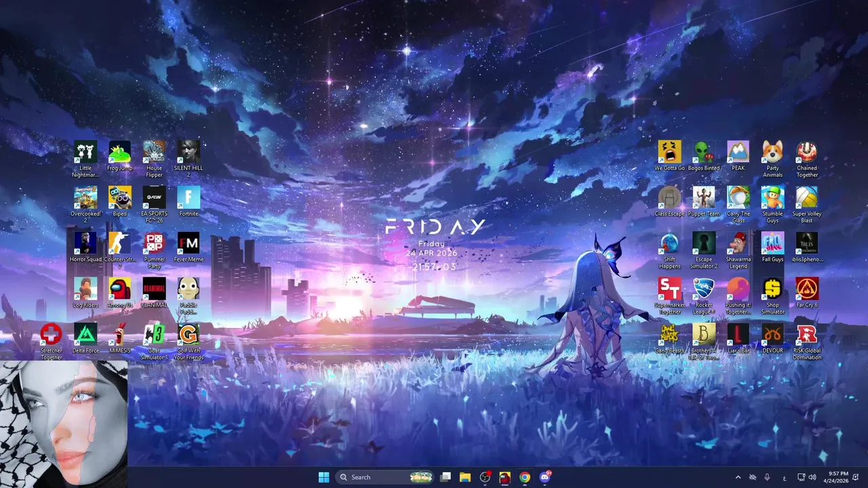Open the volume control in tray
Screen dimensions: 868x488
[812, 477]
